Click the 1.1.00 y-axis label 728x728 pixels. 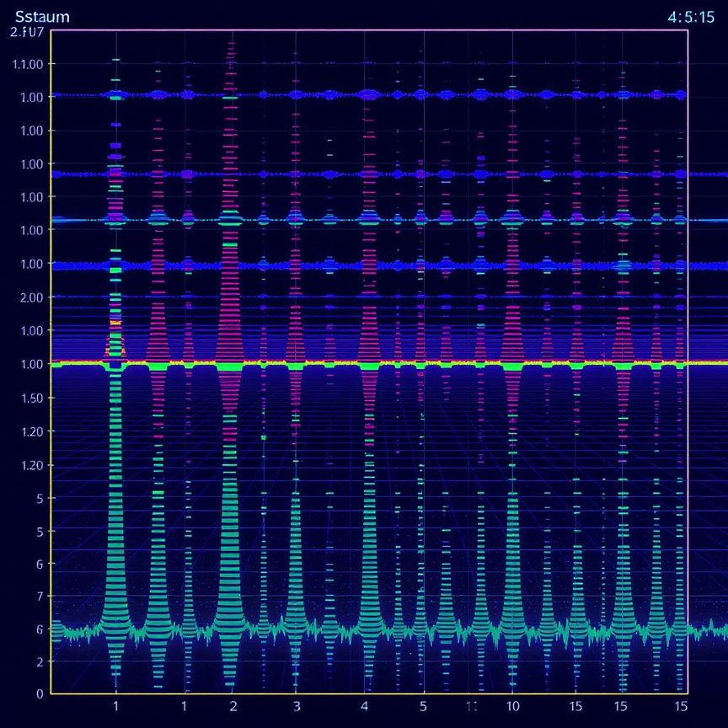(x=29, y=64)
